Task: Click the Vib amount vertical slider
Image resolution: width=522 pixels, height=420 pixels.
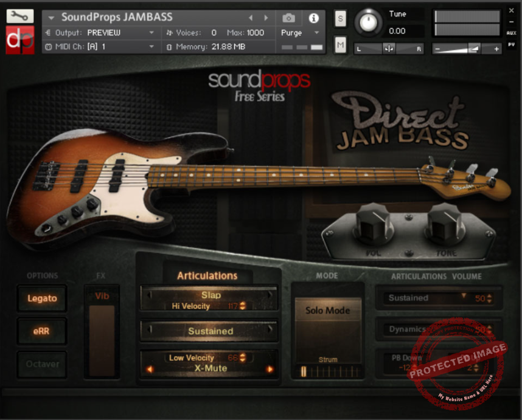Action: click(102, 340)
